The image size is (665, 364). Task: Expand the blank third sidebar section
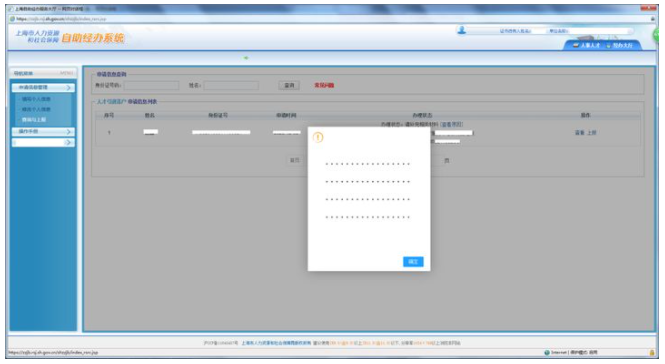[x=43, y=143]
